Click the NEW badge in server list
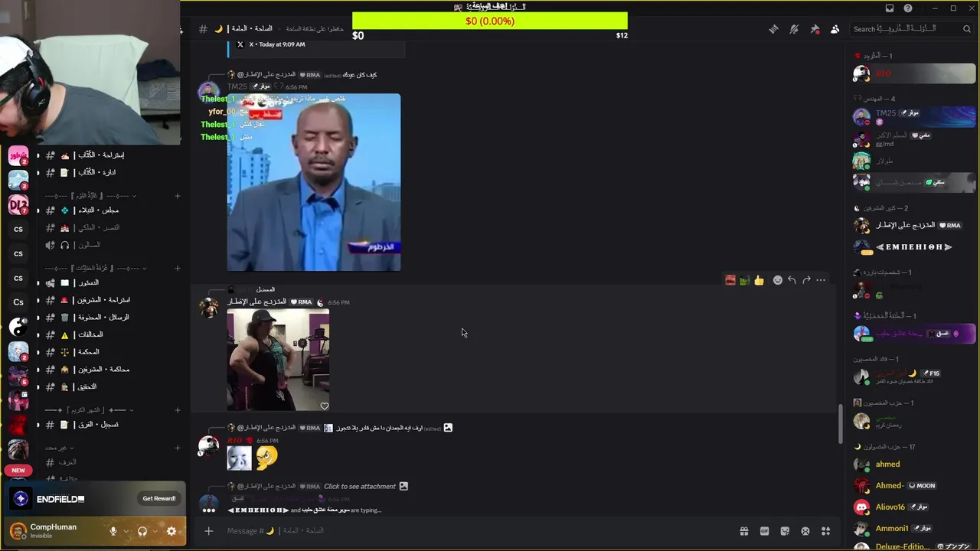Viewport: 980px width, 551px height. pos(18,471)
